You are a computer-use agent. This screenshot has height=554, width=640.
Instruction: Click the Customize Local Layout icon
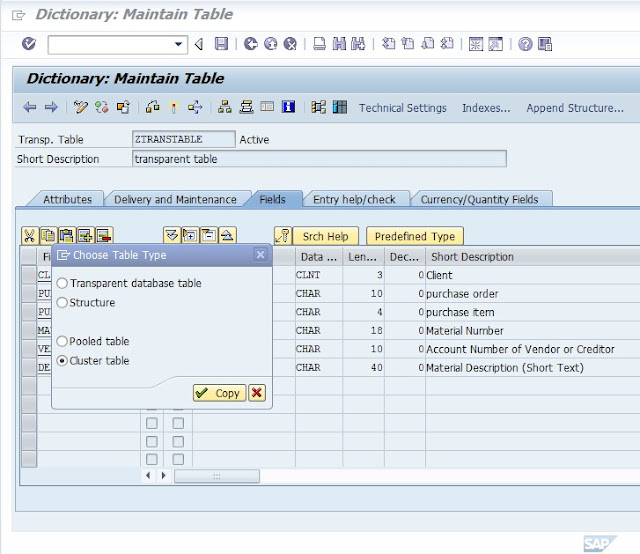point(545,44)
